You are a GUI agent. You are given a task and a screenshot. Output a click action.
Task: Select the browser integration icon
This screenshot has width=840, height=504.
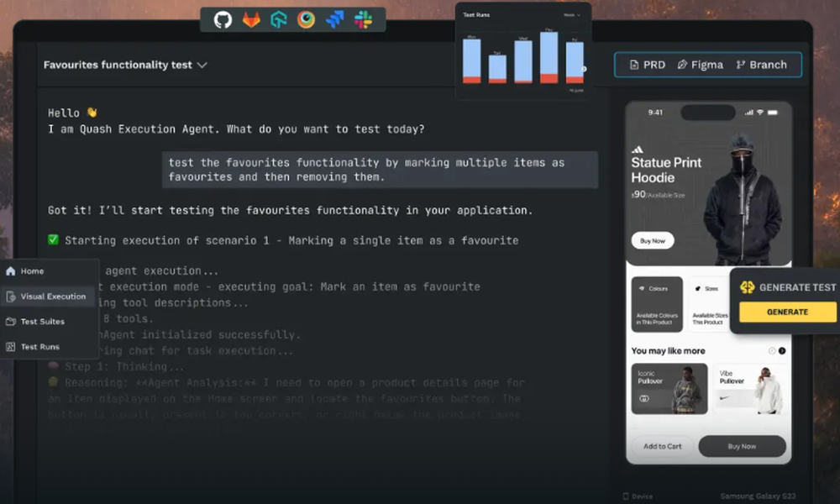coord(305,18)
